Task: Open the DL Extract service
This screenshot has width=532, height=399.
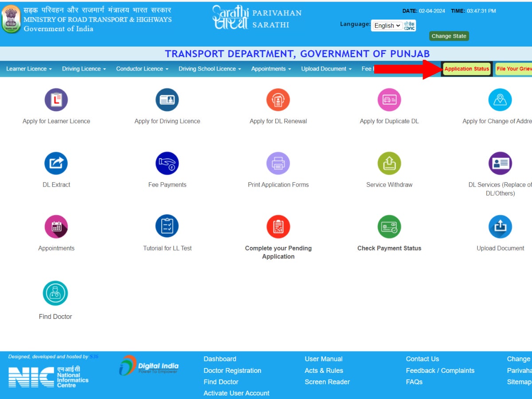Action: (x=56, y=163)
